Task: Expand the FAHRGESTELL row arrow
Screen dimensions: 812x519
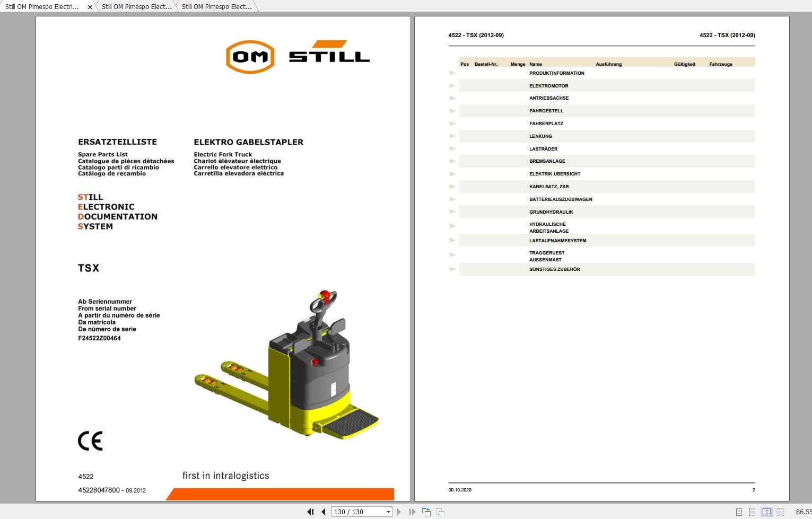Action: coord(452,111)
